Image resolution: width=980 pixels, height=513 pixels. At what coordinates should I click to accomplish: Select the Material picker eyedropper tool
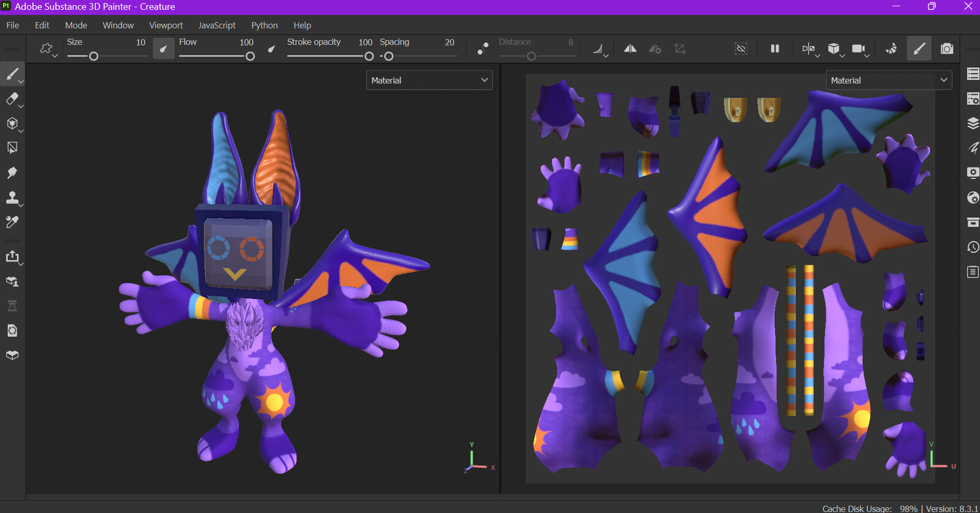click(x=12, y=222)
